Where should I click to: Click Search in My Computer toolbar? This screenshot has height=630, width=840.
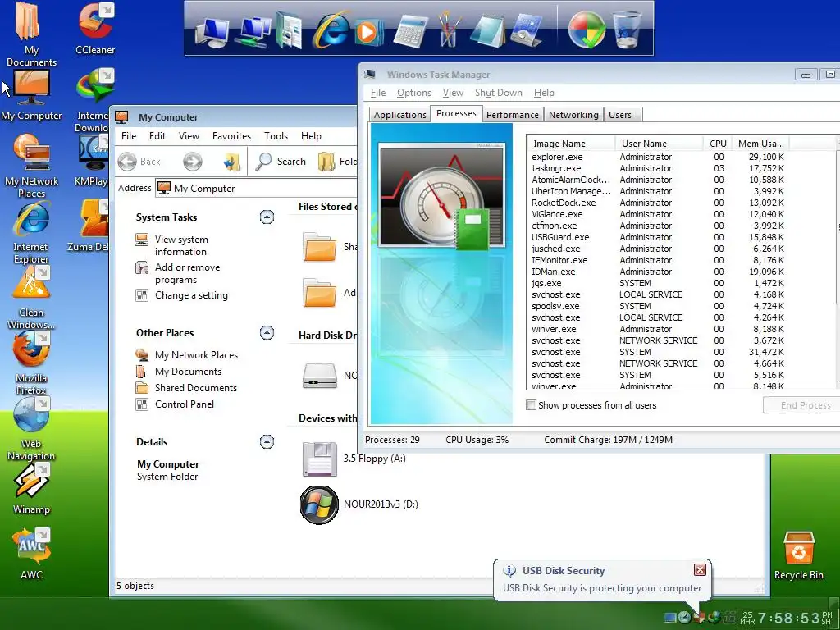pos(281,162)
